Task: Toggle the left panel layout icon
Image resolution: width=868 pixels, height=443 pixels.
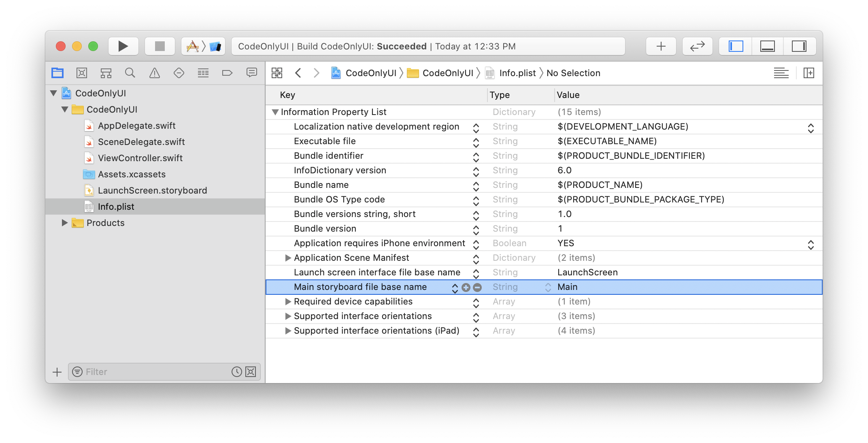Action: click(x=735, y=46)
